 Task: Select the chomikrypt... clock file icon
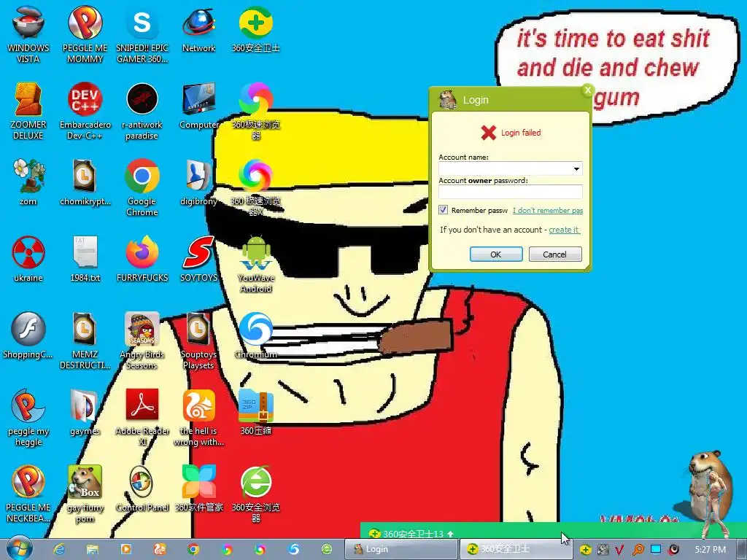click(85, 182)
